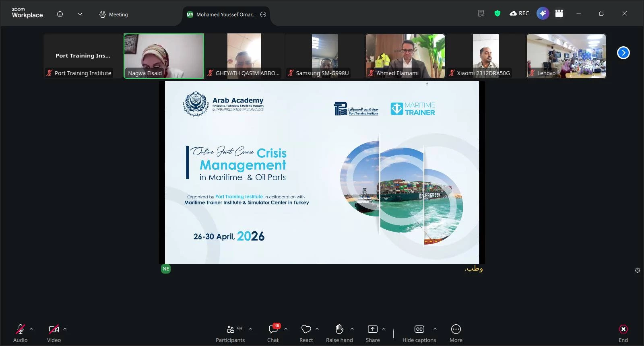Select Lenovo participant video tile
The width and height of the screenshot is (644, 346).
[x=566, y=56]
